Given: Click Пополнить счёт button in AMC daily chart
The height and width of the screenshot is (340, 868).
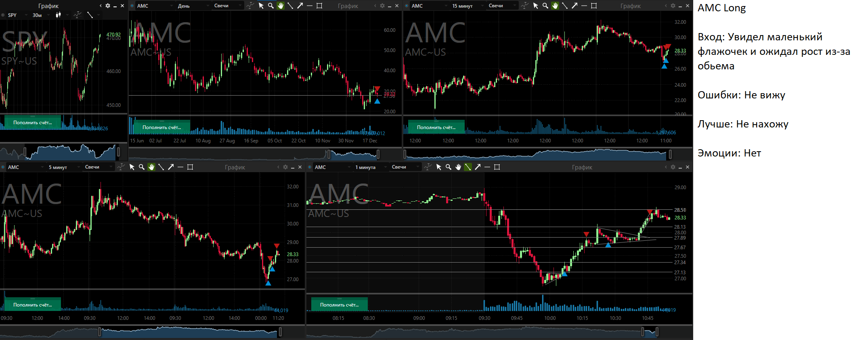Looking at the screenshot, I should [x=162, y=127].
